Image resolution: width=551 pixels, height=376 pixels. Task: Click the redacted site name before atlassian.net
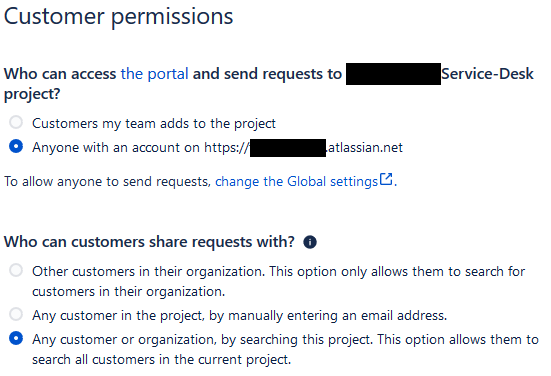coord(288,148)
